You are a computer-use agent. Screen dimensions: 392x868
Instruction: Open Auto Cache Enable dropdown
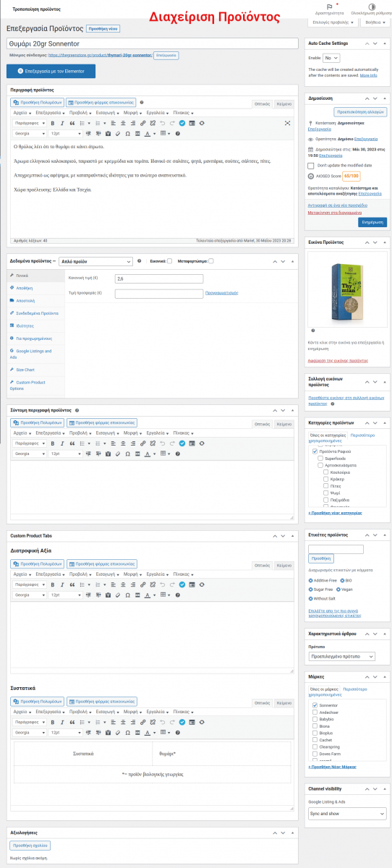(331, 58)
